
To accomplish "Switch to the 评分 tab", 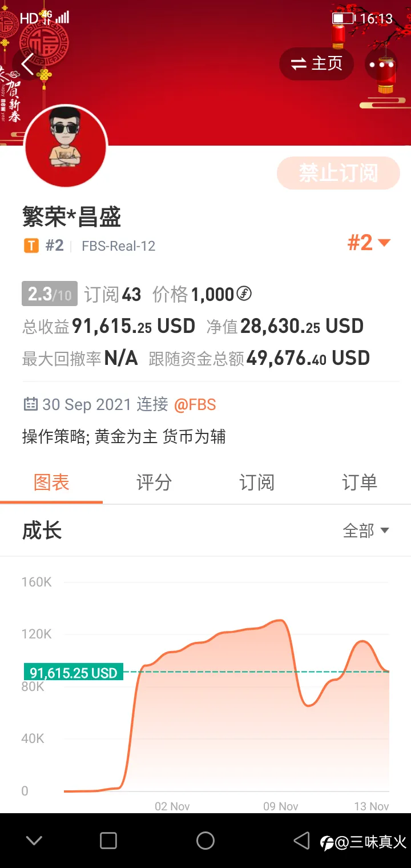I will coord(154,483).
